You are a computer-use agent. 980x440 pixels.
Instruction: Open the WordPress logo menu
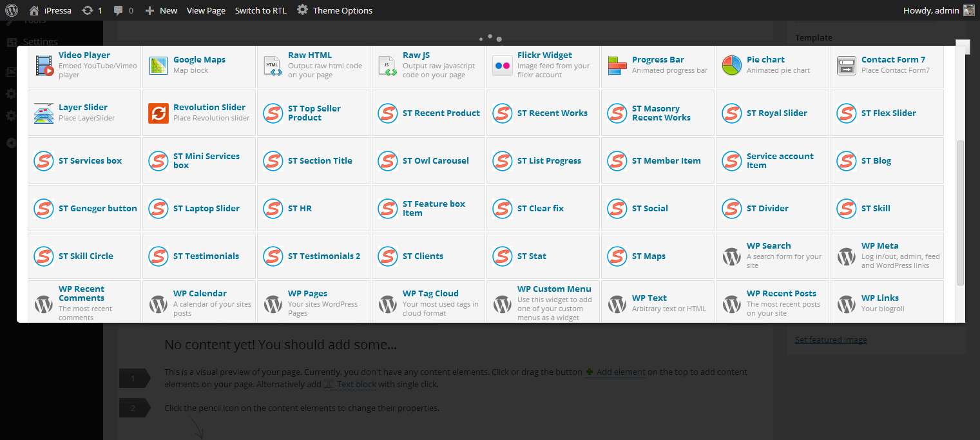click(x=12, y=10)
